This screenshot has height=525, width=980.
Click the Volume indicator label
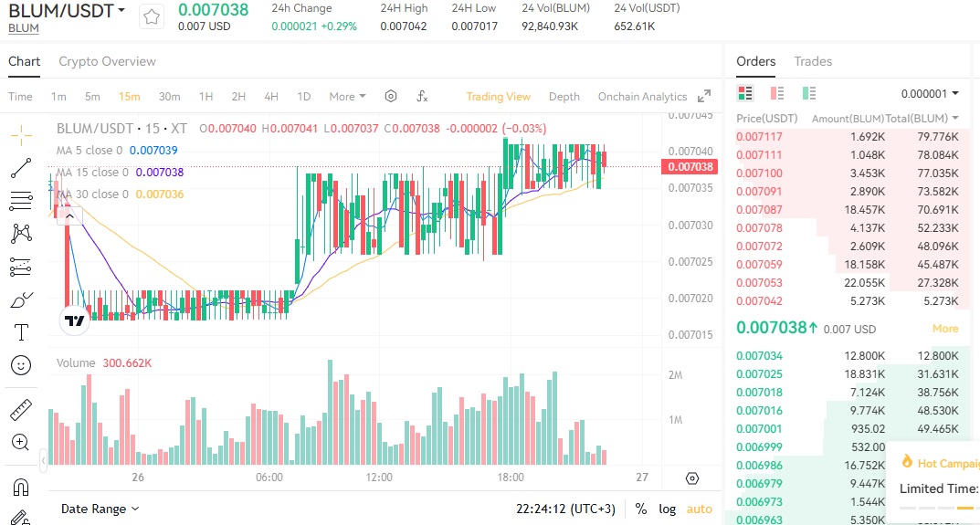pos(76,363)
